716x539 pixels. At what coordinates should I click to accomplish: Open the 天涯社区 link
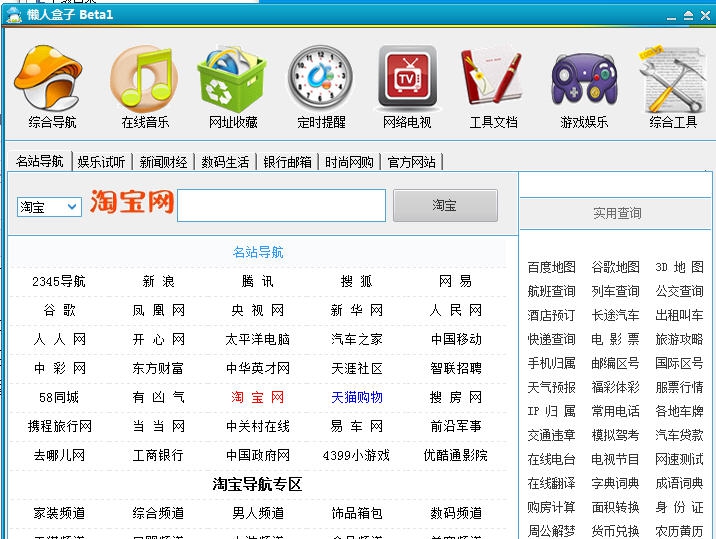click(357, 368)
